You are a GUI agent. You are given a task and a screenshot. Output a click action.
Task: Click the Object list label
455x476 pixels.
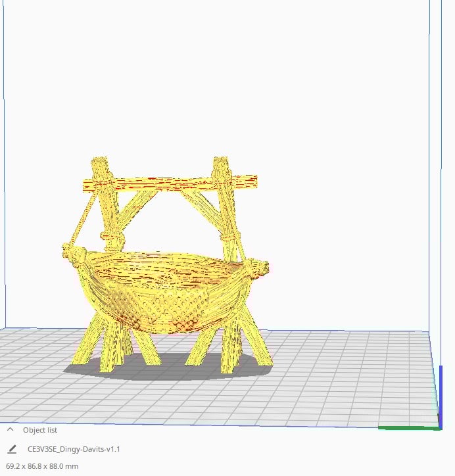pos(40,430)
